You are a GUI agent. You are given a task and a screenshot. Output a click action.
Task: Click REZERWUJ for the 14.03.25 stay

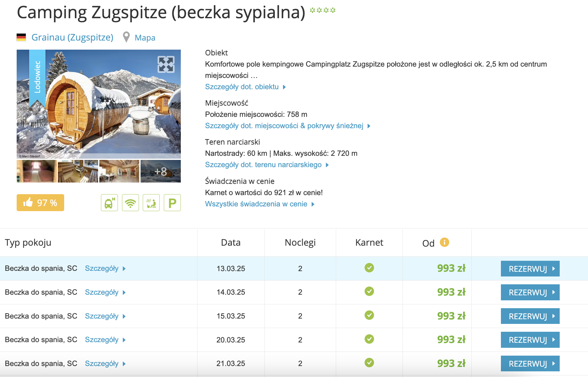(x=530, y=292)
